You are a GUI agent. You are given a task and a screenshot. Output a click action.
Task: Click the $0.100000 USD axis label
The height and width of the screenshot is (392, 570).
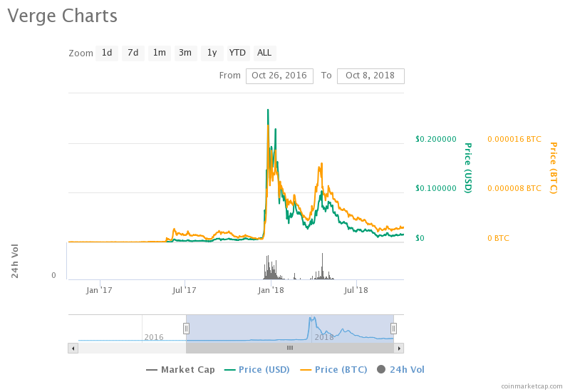point(436,188)
